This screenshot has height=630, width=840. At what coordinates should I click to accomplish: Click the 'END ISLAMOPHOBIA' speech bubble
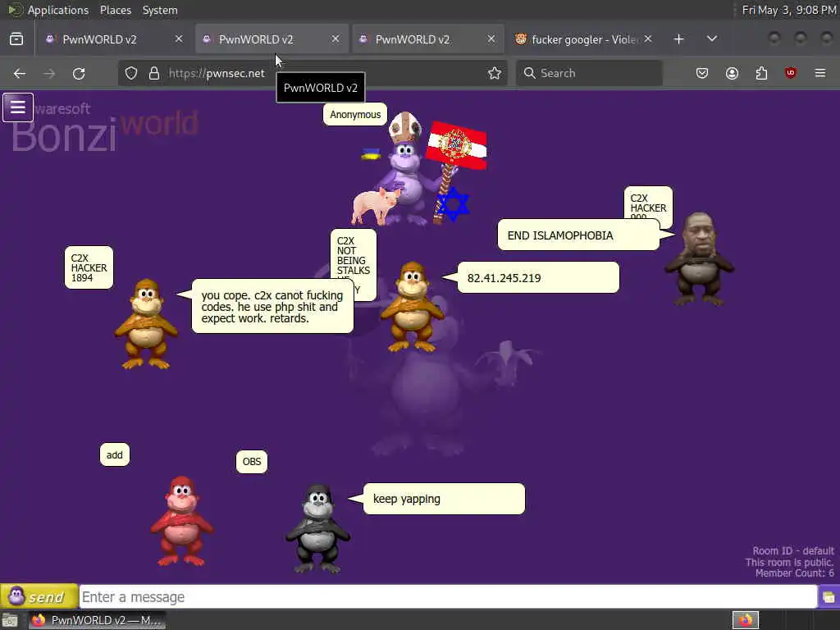pyautogui.click(x=578, y=235)
